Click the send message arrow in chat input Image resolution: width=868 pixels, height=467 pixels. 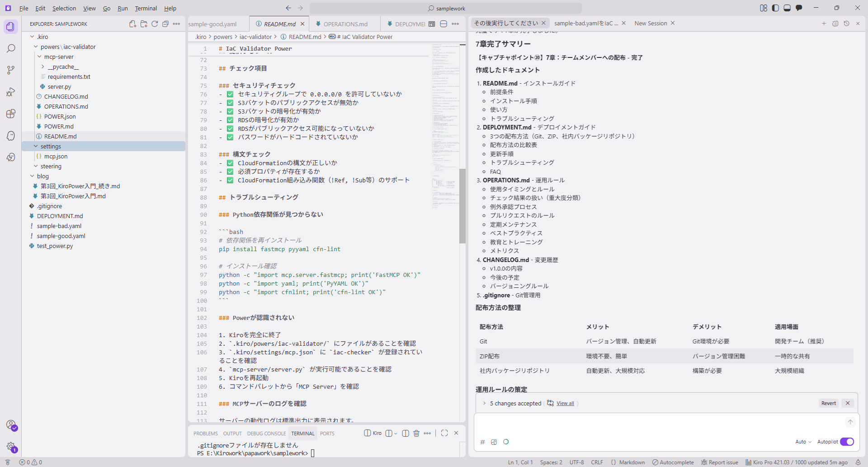(850, 422)
